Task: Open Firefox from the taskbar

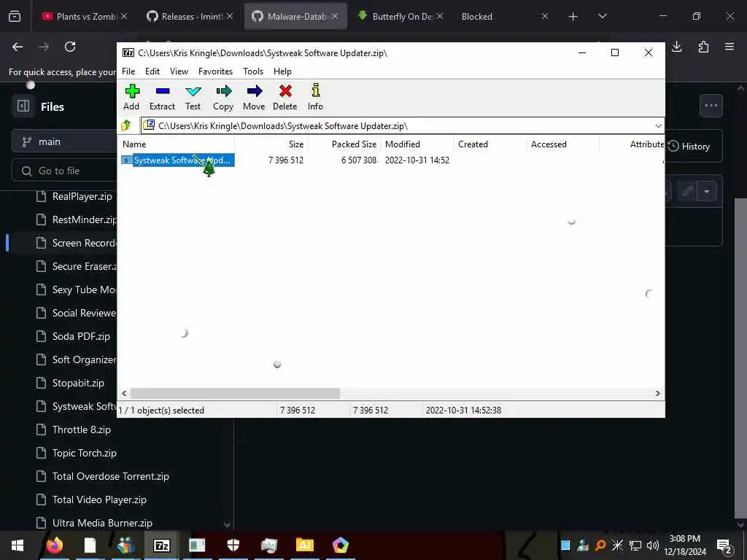Action: [x=54, y=545]
